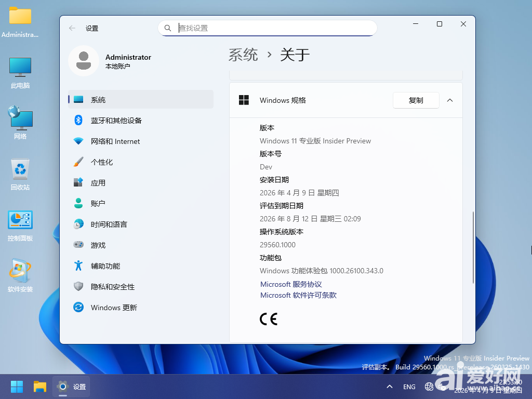
Task: Open Microsoft 软件许可条款 link
Action: (298, 295)
